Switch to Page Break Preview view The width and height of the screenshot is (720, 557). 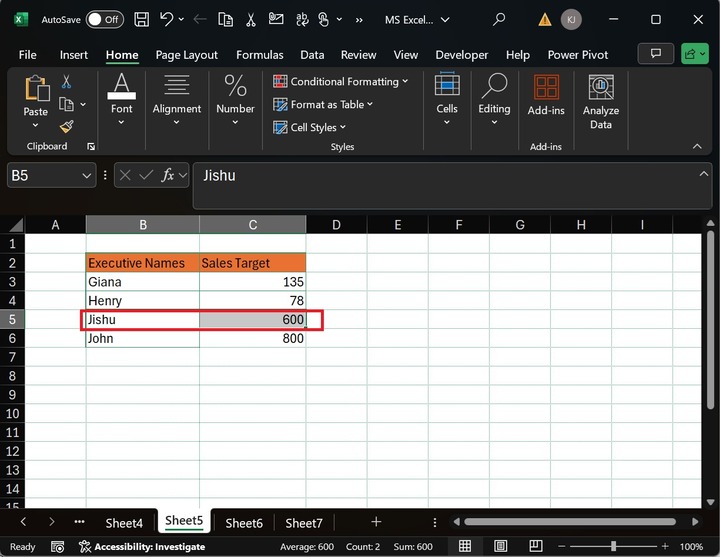[x=534, y=546]
